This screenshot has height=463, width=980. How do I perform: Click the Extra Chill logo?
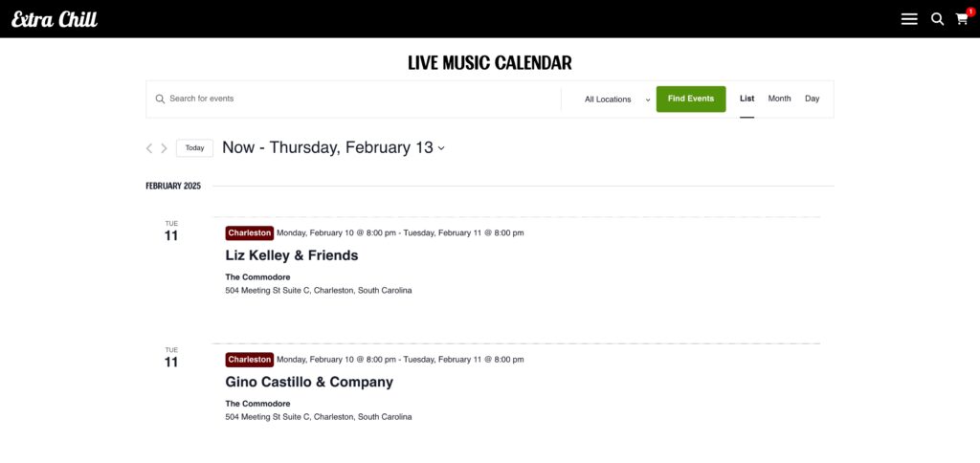pyautogui.click(x=55, y=19)
